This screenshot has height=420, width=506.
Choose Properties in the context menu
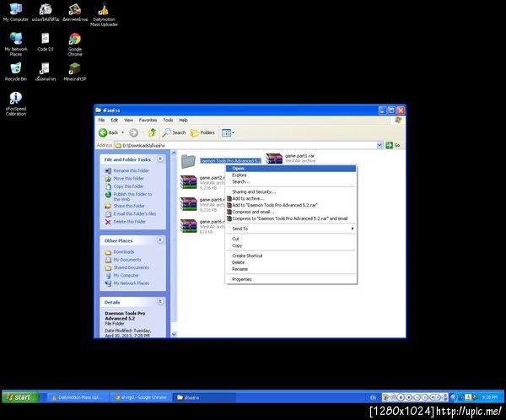291,279
